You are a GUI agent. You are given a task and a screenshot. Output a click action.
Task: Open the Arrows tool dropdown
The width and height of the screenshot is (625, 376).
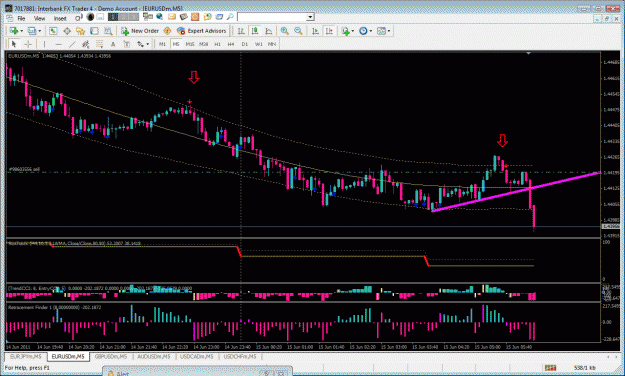[x=143, y=44]
